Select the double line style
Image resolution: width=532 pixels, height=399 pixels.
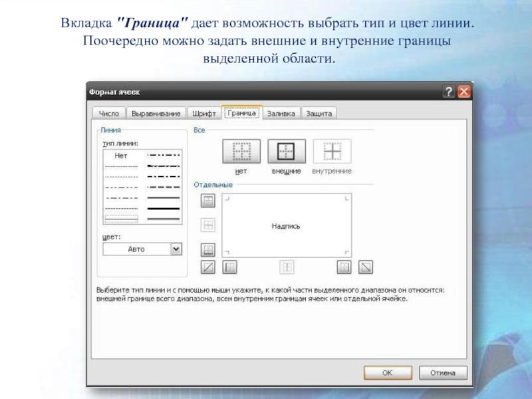163,219
